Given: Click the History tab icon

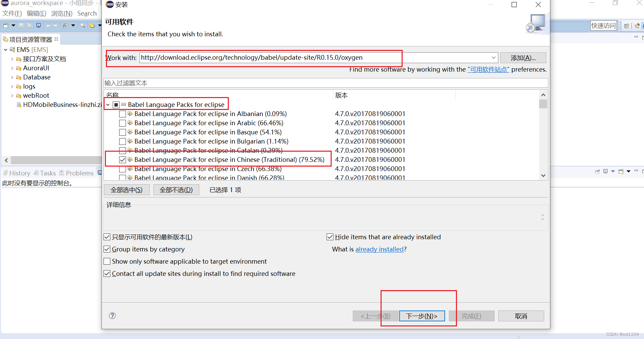Looking at the screenshot, I should (5, 173).
